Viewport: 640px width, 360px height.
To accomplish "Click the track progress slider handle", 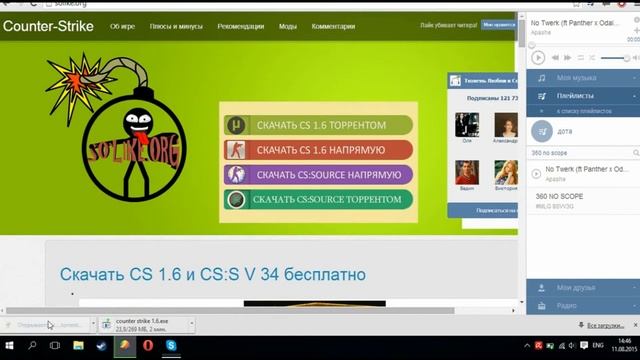I will coord(531,45).
